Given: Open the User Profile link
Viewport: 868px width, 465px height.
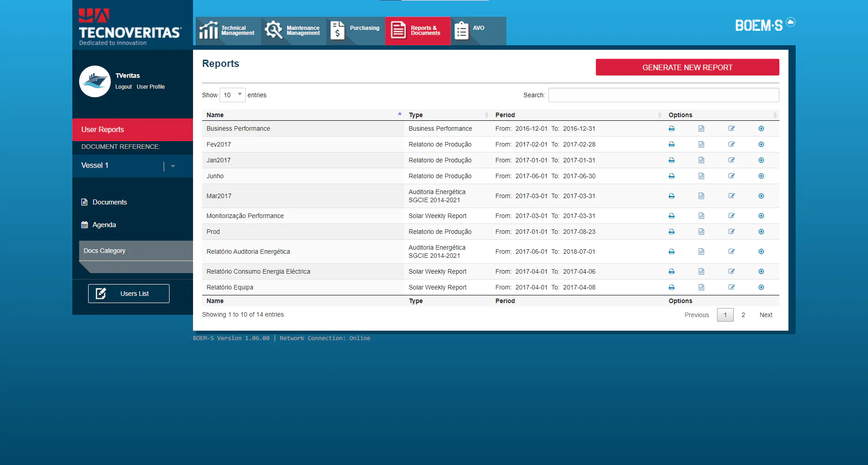Looking at the screenshot, I should 151,87.
